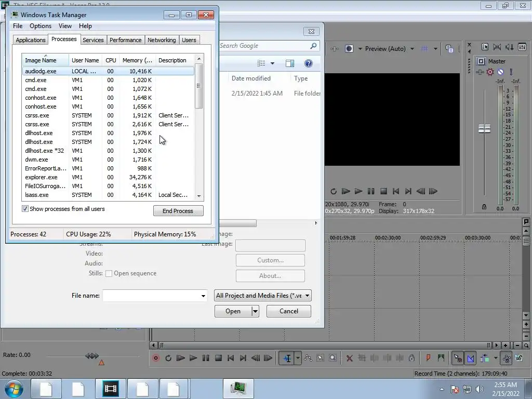This screenshot has height=399, width=532.
Task: Stop playback in main transport bar
Action: (218, 358)
